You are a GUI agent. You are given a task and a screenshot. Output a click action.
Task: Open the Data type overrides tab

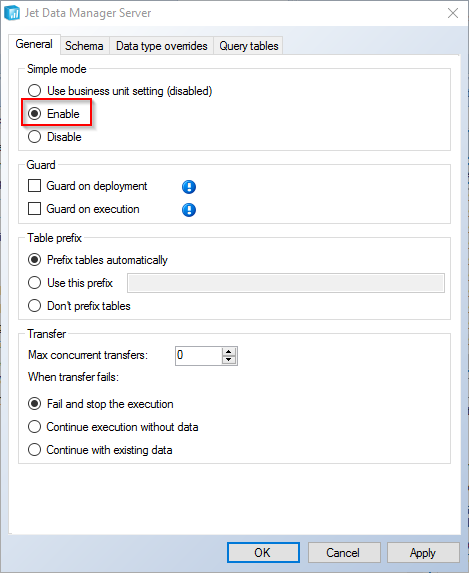[162, 46]
